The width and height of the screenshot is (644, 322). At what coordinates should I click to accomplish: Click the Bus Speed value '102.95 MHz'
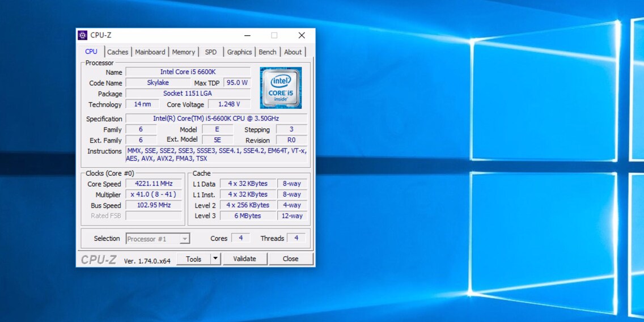point(154,205)
